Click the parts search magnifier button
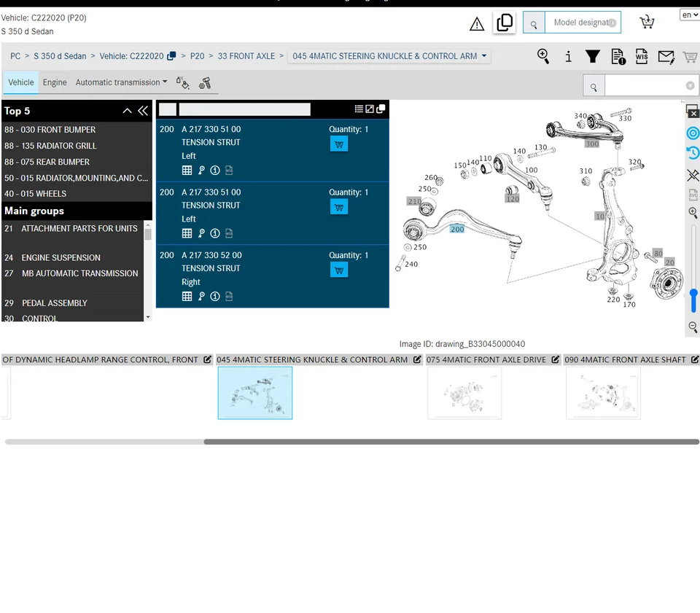This screenshot has height=613, width=700. (x=594, y=86)
